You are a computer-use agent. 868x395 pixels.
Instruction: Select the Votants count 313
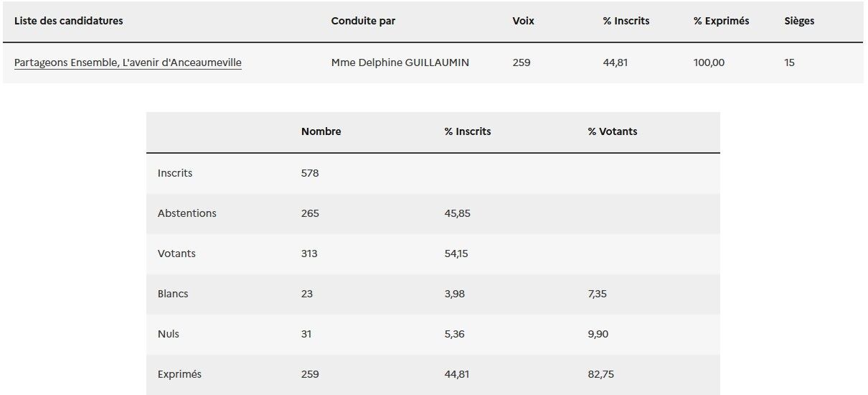pyautogui.click(x=309, y=254)
